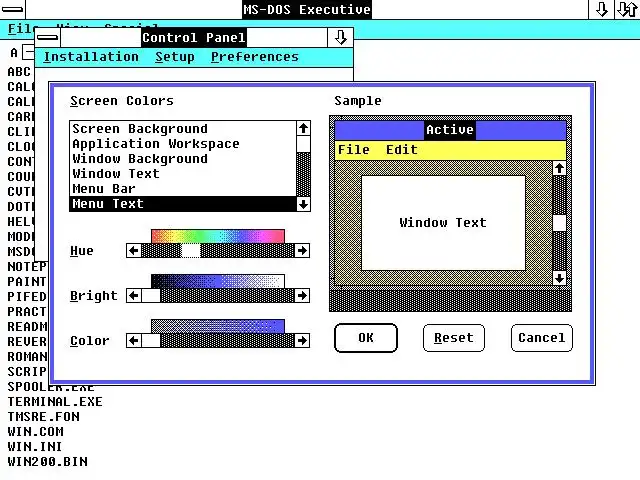640x480 pixels.
Task: Open File menu in MS-DOS Executive
Action: pos(21,29)
